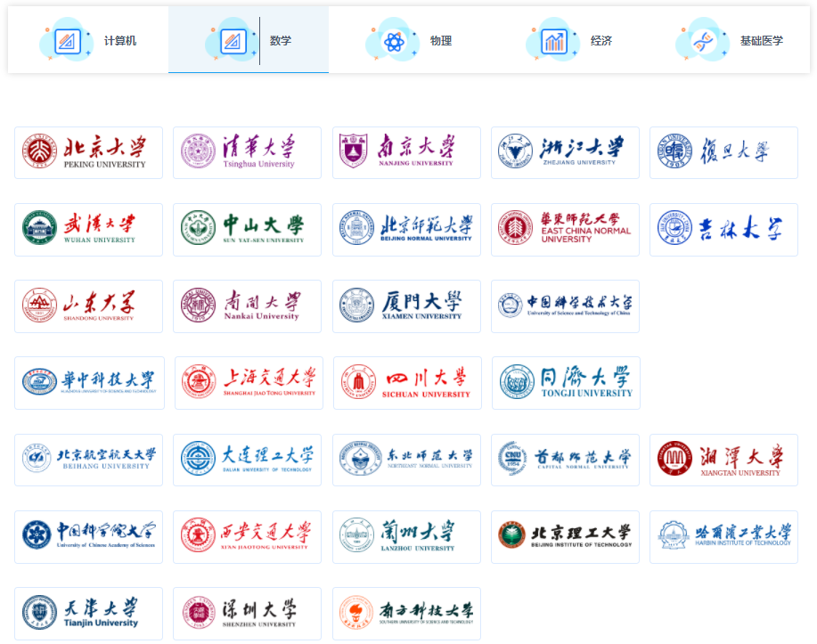The image size is (817, 644).
Task: Open the Wuhan University card
Action: 88,230
